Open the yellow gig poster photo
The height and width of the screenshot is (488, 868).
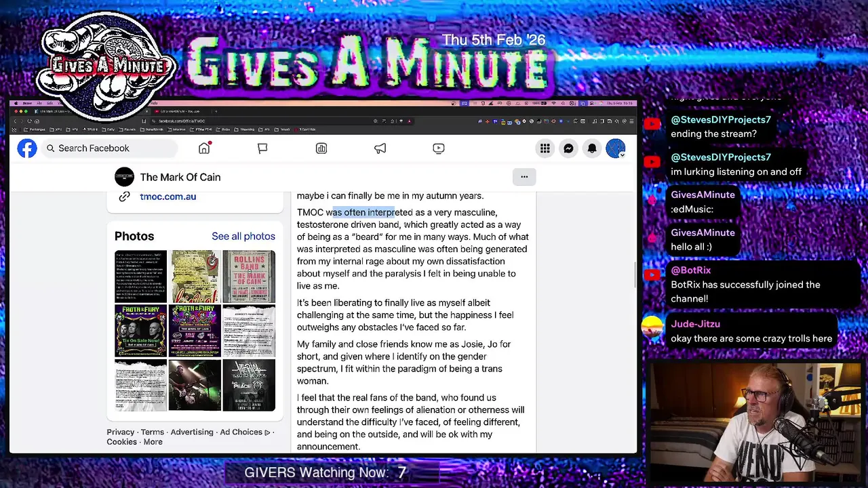(195, 277)
